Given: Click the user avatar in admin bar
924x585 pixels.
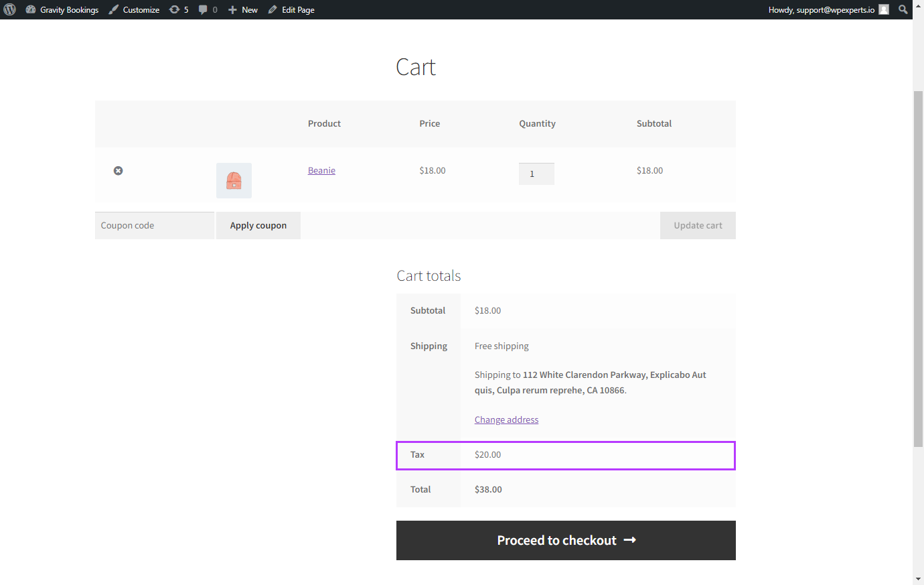Looking at the screenshot, I should pos(884,9).
